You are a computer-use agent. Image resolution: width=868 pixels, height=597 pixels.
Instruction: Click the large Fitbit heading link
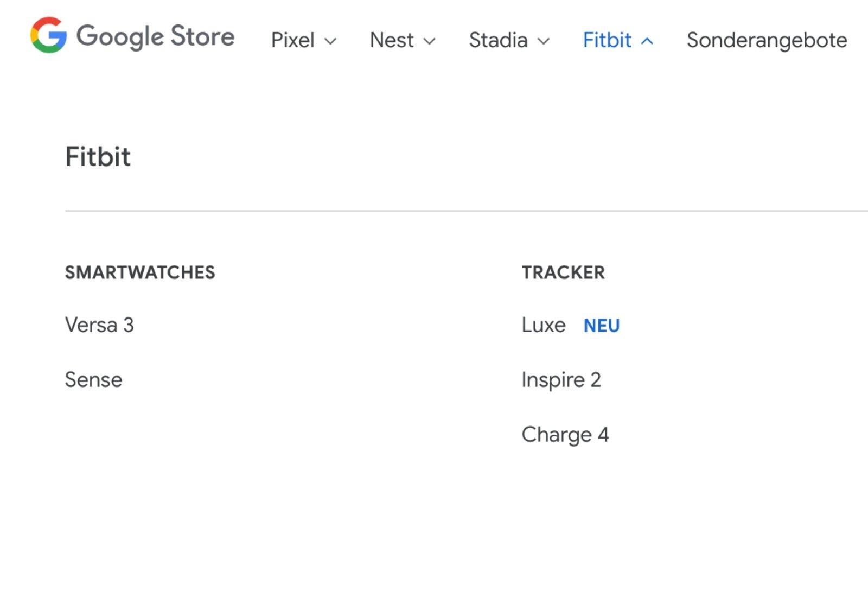98,157
